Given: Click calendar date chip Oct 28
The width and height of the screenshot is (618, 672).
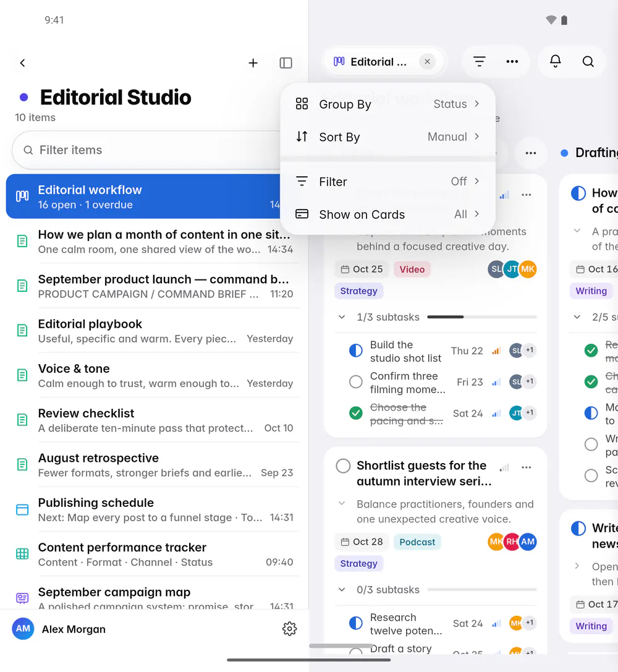Looking at the screenshot, I should (x=362, y=542).
